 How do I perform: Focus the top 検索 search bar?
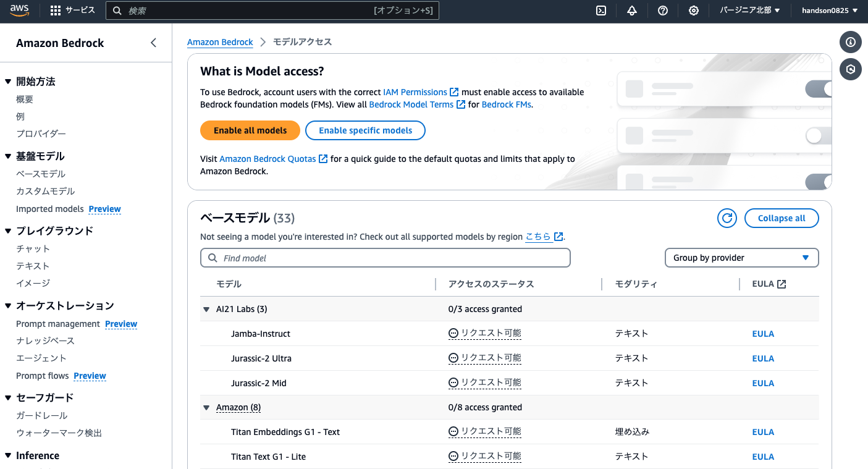(272, 11)
